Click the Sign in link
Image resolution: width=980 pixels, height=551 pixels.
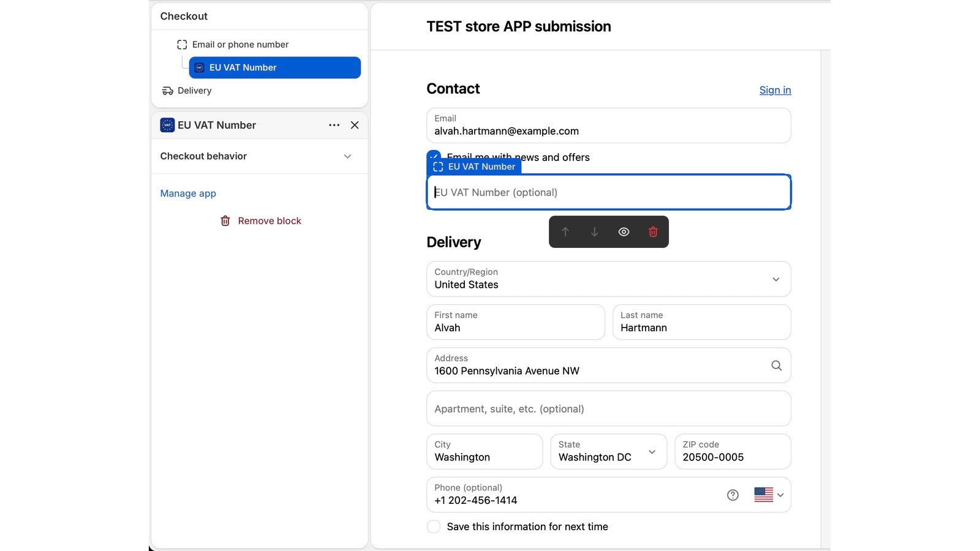click(x=775, y=90)
